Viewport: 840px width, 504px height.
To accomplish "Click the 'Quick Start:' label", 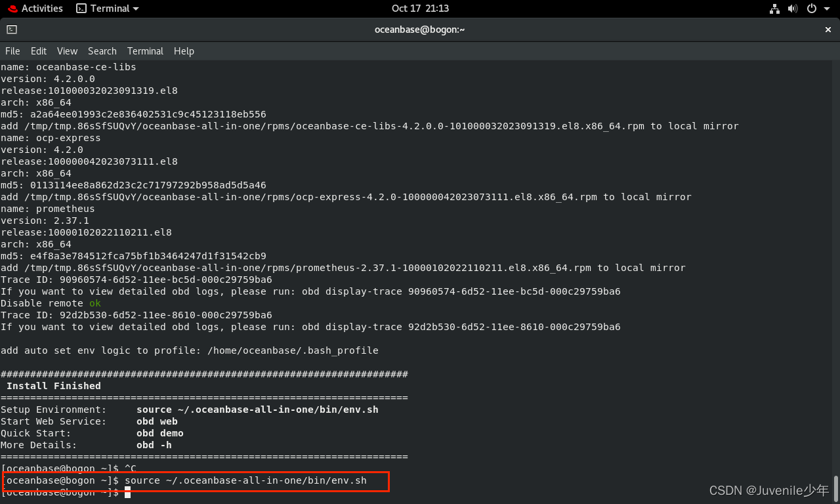I will pos(35,433).
